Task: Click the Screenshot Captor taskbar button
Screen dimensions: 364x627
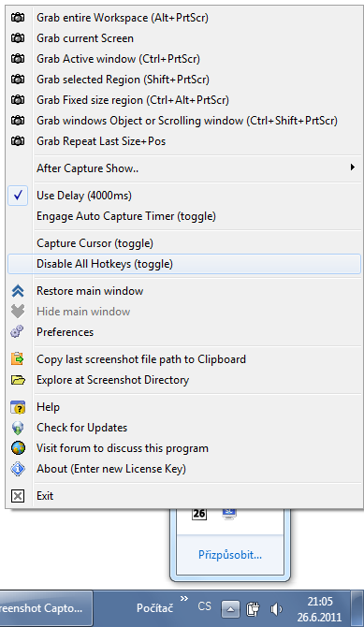Action: click(x=46, y=608)
